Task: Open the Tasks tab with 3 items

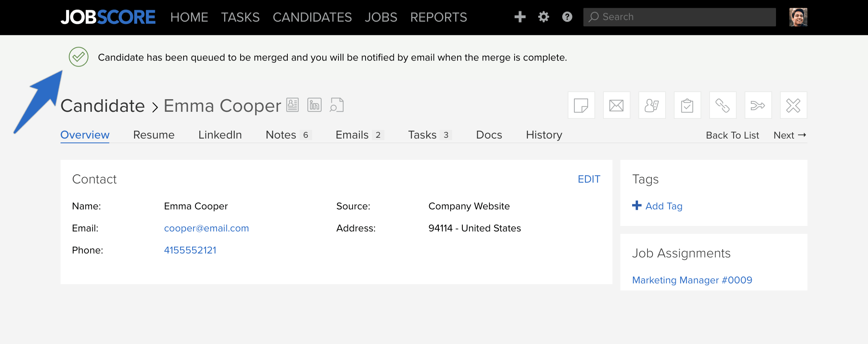Action: (x=430, y=135)
